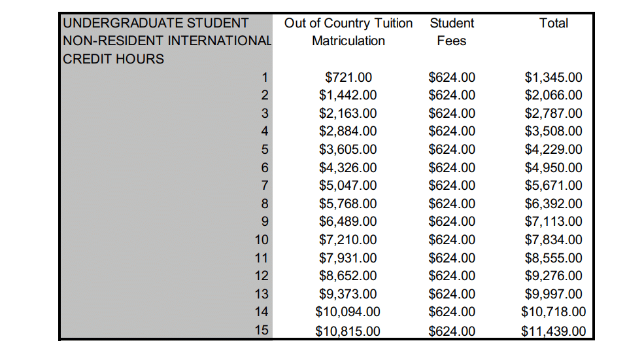Viewport: 644px width, 343px height.
Task: Select the $3,605.00 tuition value
Action: pyautogui.click(x=348, y=149)
